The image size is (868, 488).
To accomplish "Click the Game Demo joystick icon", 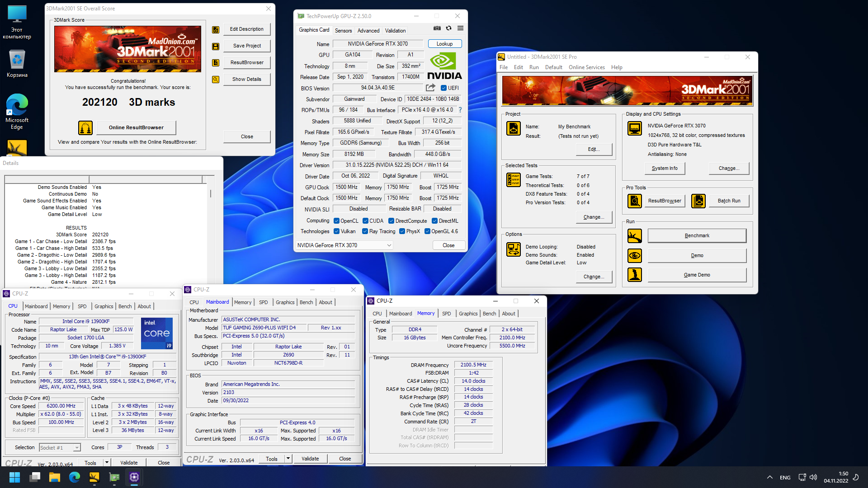I will pos(635,275).
